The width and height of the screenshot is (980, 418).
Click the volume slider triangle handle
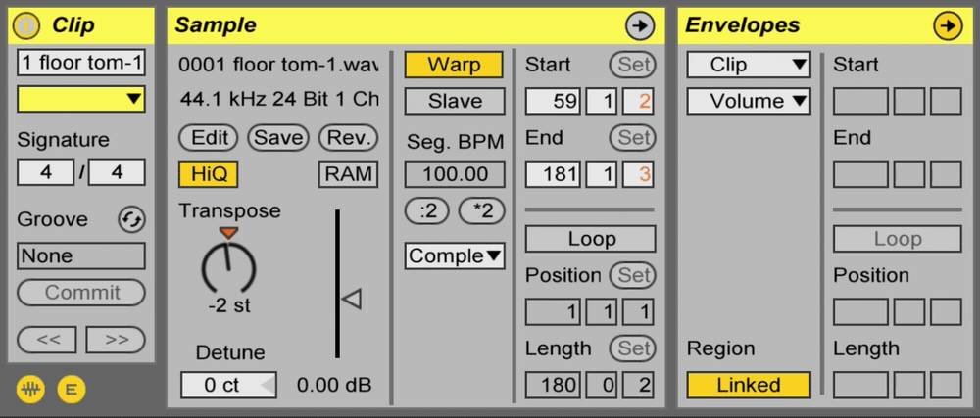click(352, 299)
